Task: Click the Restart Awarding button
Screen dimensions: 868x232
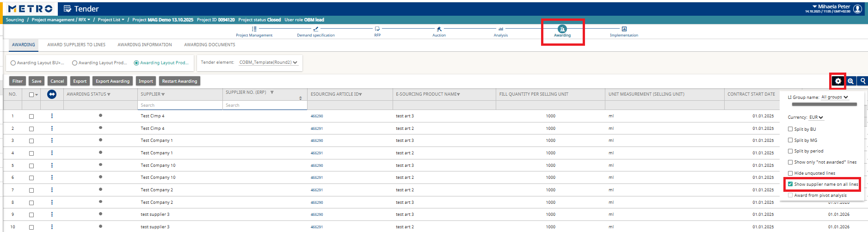Action: click(x=179, y=81)
